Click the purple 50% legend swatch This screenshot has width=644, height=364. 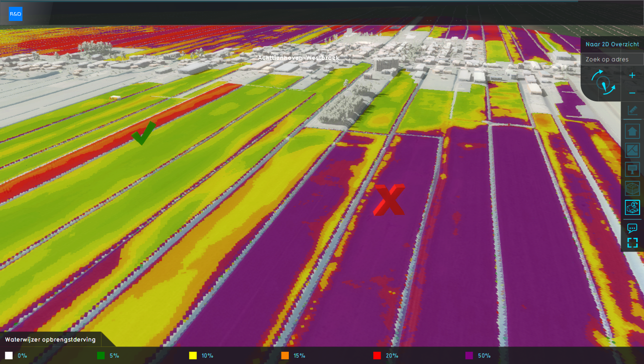(469, 356)
